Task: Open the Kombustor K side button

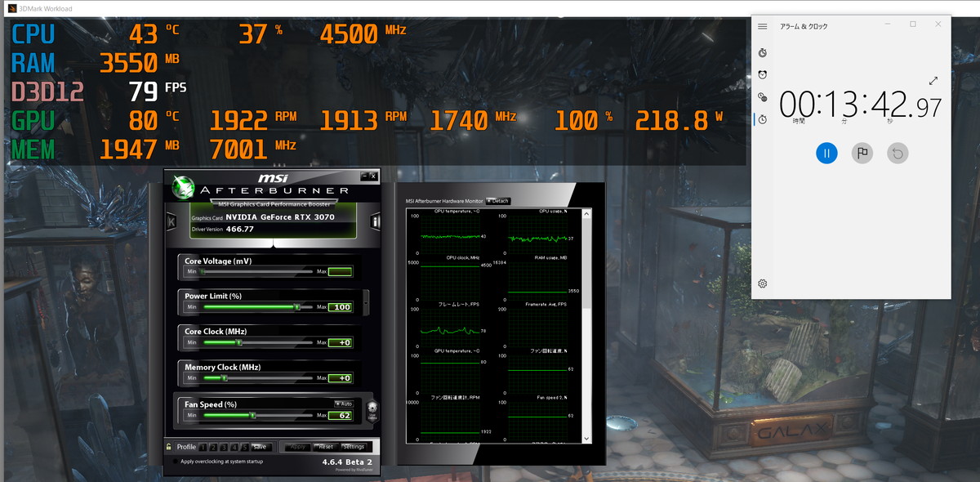Action: point(171,221)
